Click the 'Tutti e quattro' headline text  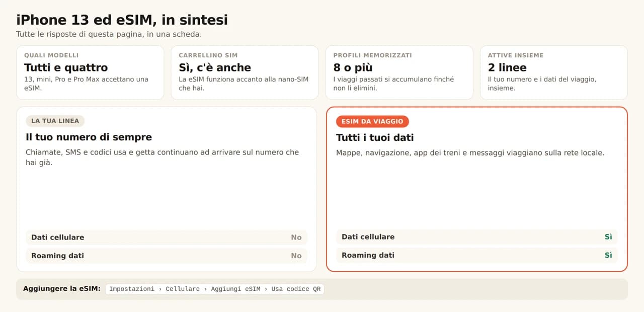(x=66, y=67)
